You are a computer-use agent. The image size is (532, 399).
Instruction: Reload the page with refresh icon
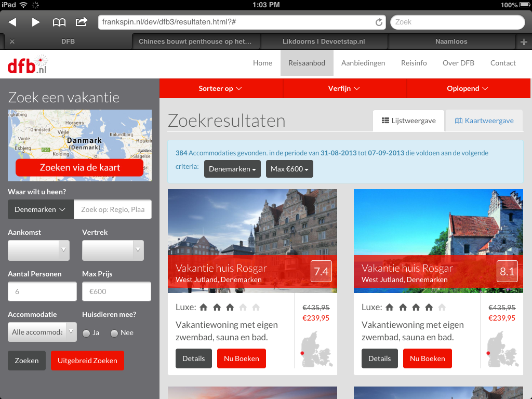(379, 22)
